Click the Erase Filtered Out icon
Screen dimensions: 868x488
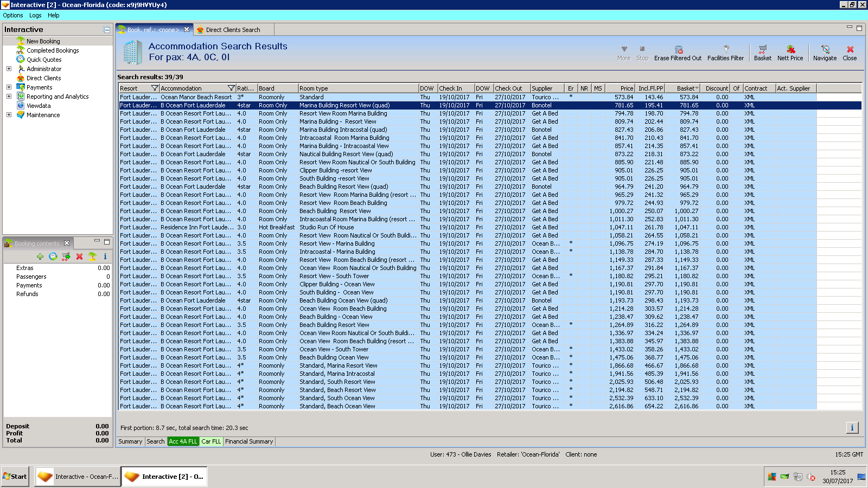(x=678, y=50)
